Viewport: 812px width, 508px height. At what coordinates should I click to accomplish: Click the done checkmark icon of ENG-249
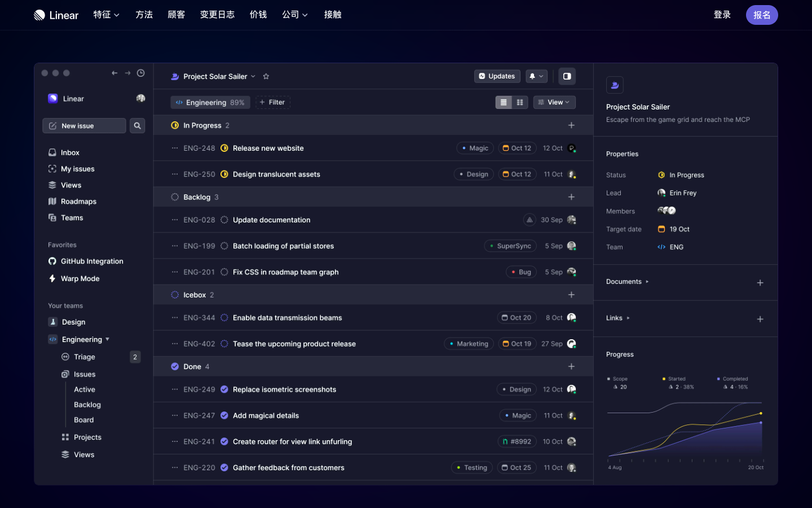coord(224,389)
